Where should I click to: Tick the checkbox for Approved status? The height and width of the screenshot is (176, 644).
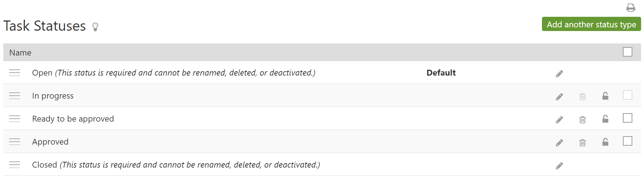[x=628, y=141]
